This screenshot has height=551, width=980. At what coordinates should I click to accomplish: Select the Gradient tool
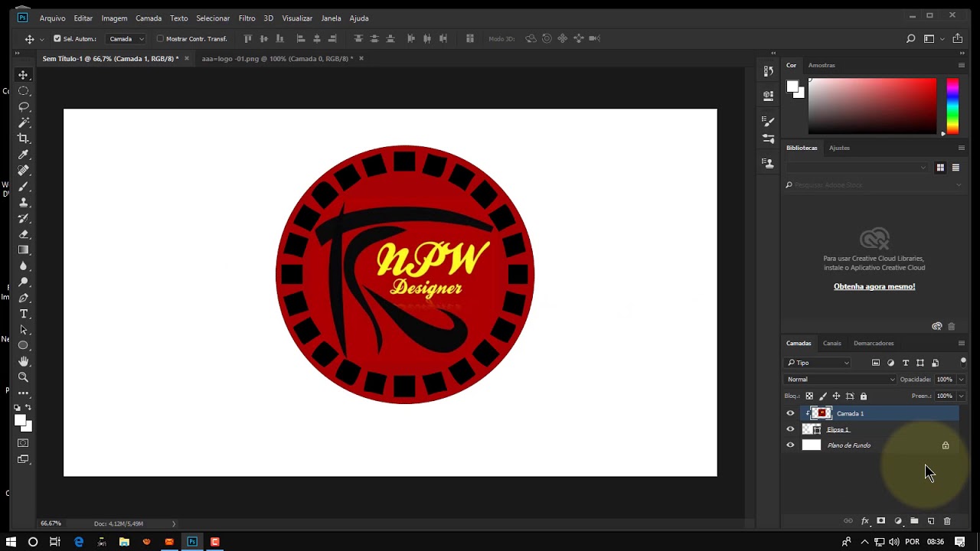(x=23, y=250)
